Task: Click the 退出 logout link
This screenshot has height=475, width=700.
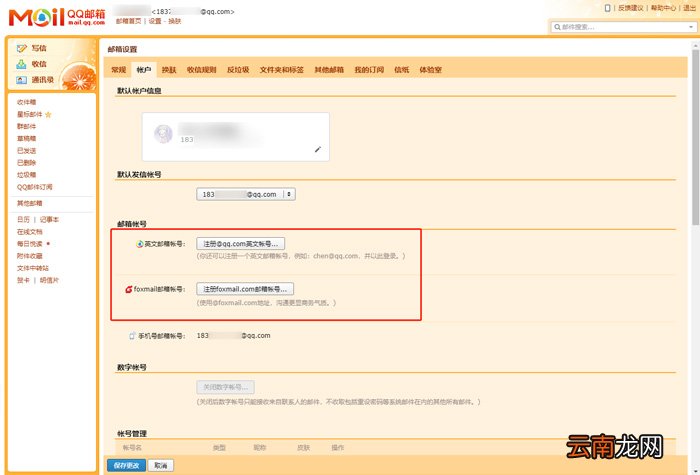Action: coord(689,8)
